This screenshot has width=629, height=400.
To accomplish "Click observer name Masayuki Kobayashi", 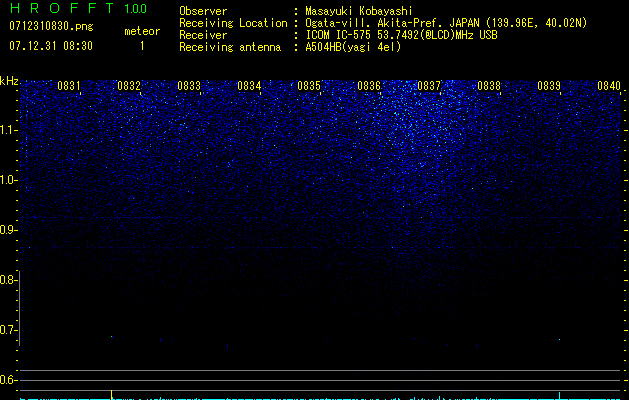I will click(x=359, y=11).
